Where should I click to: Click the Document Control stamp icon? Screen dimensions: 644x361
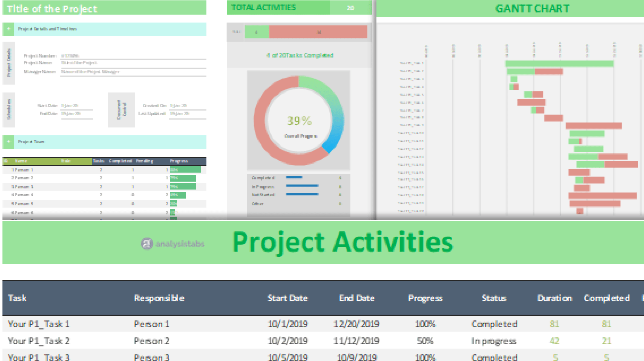click(121, 110)
